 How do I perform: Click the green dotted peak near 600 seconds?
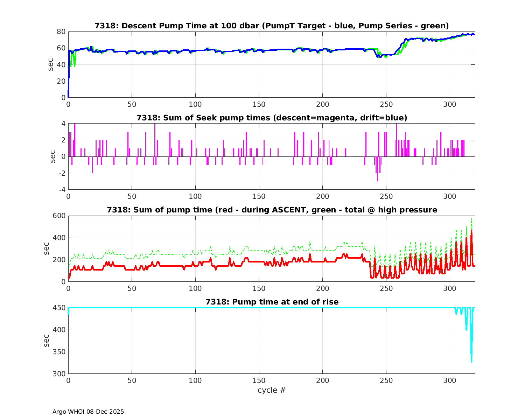point(471,219)
